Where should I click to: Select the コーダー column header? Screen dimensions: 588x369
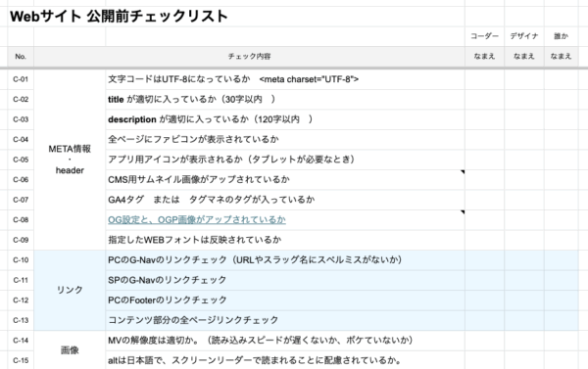coord(484,36)
